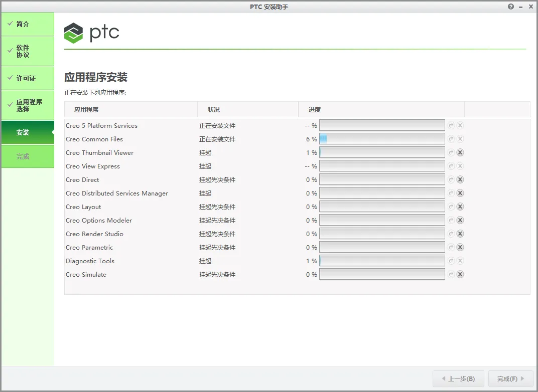Click the 上一步(B) back button
The width and height of the screenshot is (538, 392).
pos(458,378)
